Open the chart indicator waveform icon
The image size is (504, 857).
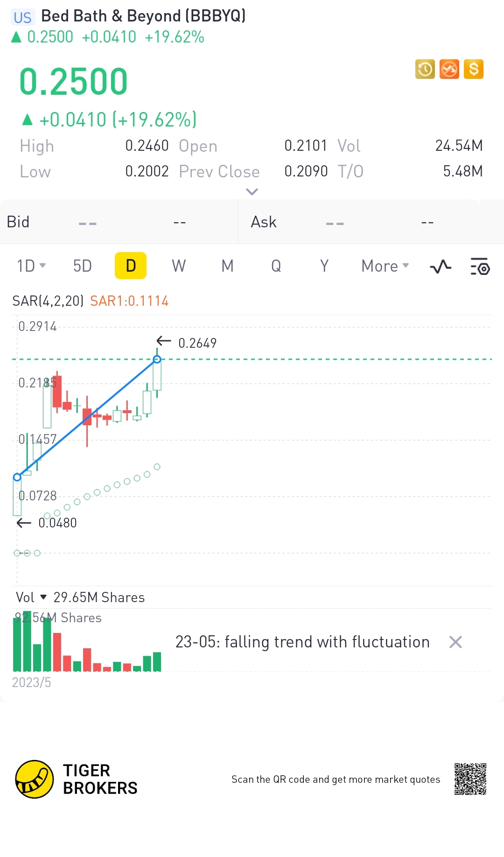tap(441, 267)
